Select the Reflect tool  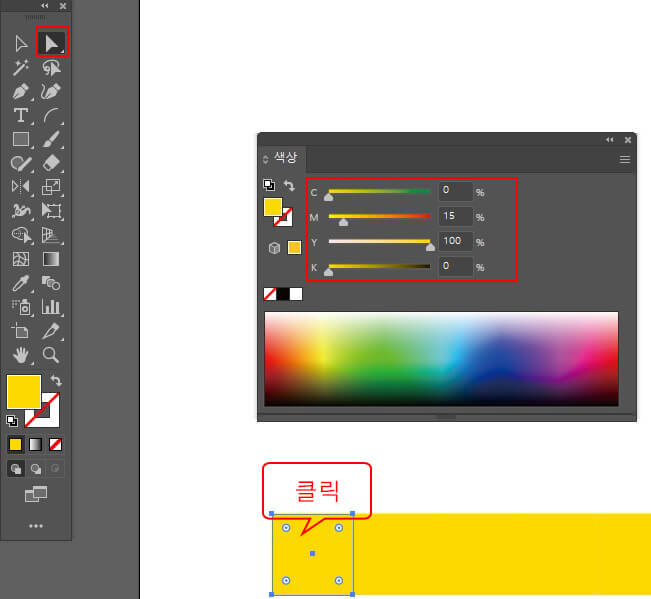point(21,187)
